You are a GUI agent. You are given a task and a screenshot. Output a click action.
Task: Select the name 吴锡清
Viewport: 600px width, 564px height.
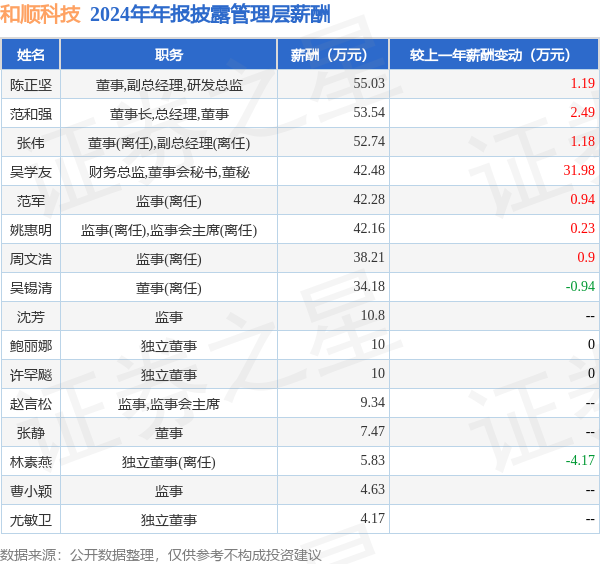click(x=31, y=288)
